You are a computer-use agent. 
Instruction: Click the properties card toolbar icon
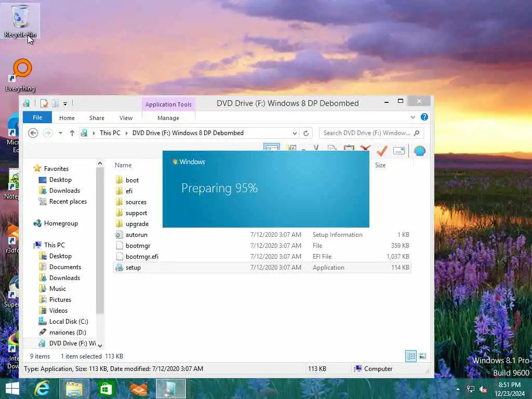399,151
